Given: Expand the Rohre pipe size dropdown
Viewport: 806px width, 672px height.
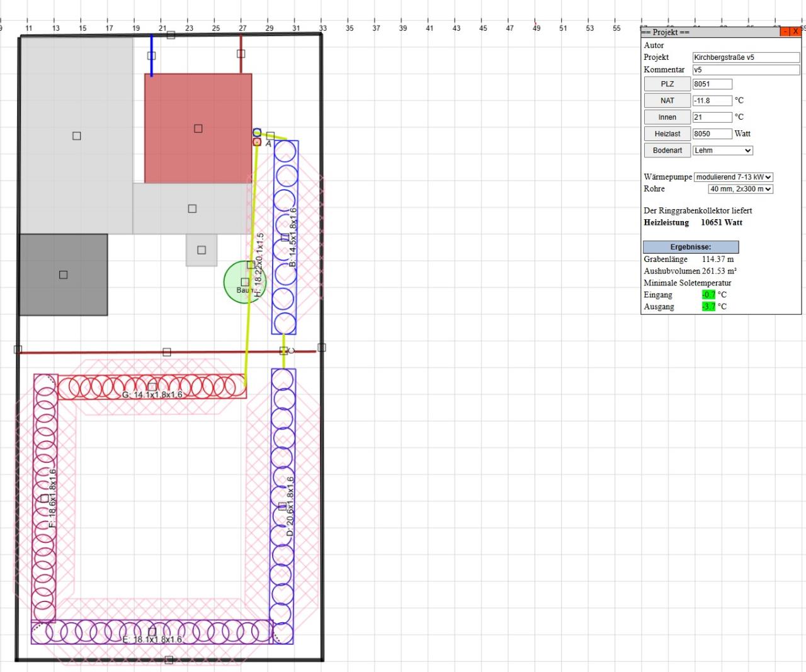Looking at the screenshot, I should click(741, 189).
